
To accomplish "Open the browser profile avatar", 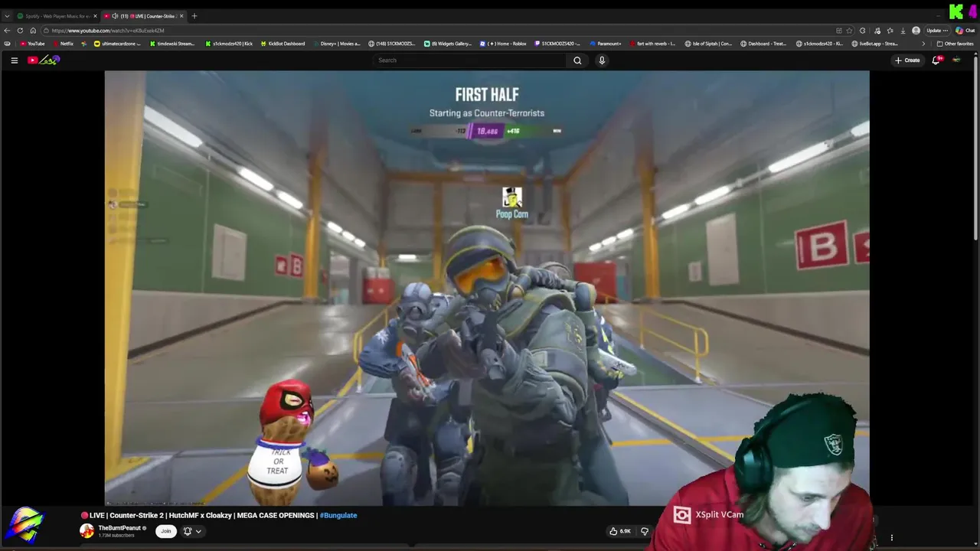I will click(x=916, y=31).
